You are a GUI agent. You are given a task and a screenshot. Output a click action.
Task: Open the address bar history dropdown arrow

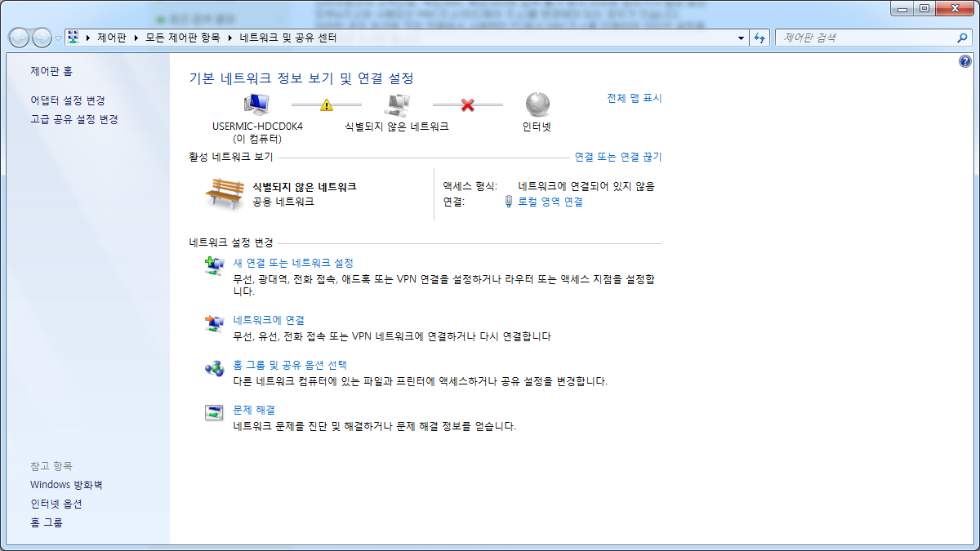[x=741, y=38]
